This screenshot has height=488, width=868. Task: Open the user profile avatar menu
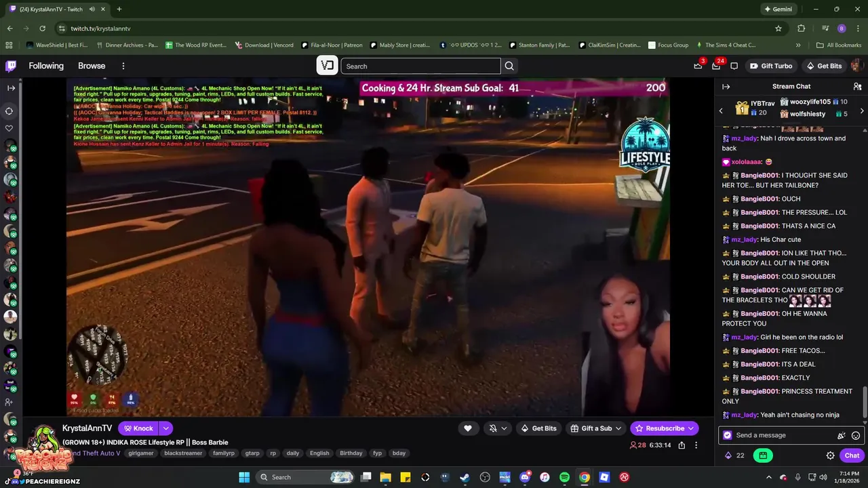[x=856, y=66]
